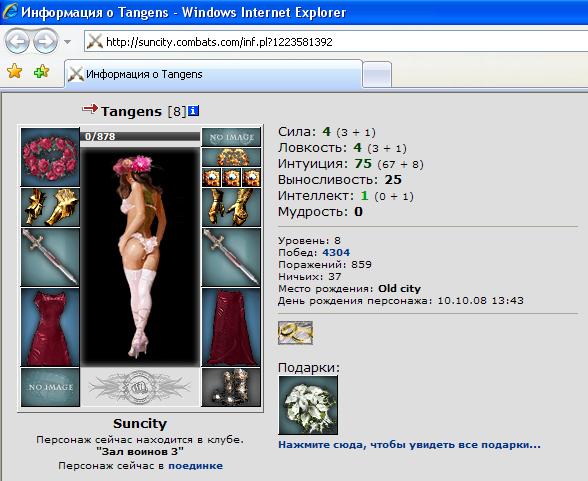Click the bottom-left NO IMAGE slot
The image size is (588, 481).
(50, 387)
